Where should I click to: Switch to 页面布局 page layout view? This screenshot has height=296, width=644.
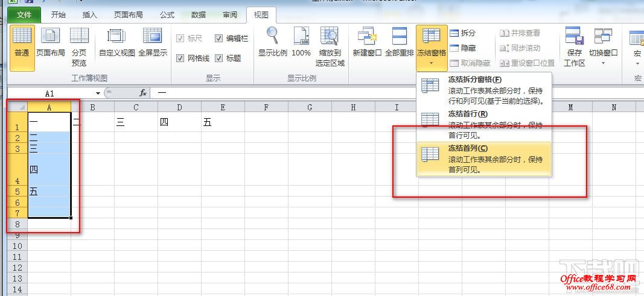[x=51, y=43]
